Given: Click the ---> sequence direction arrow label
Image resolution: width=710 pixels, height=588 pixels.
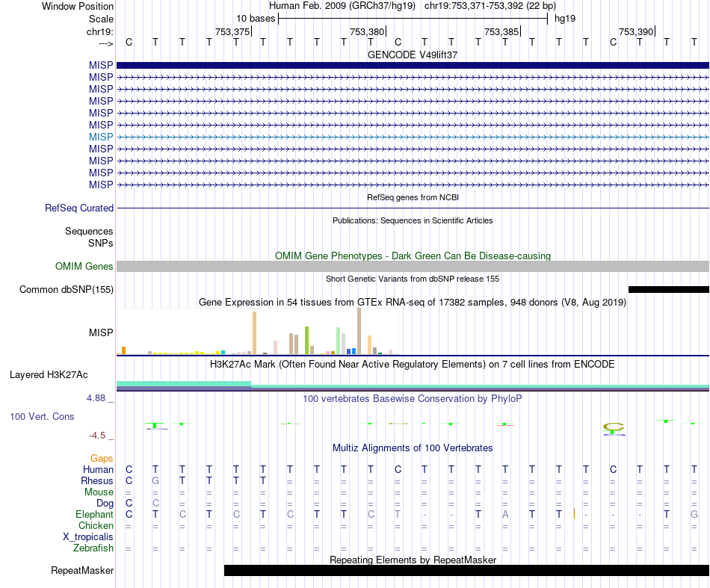Looking at the screenshot, I should tap(106, 43).
